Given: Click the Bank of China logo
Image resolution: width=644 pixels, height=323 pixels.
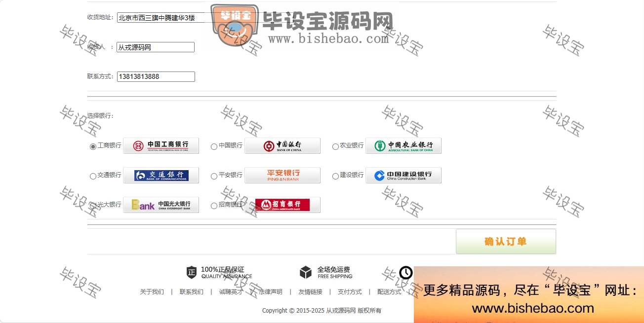Looking at the screenshot, I should tap(282, 145).
